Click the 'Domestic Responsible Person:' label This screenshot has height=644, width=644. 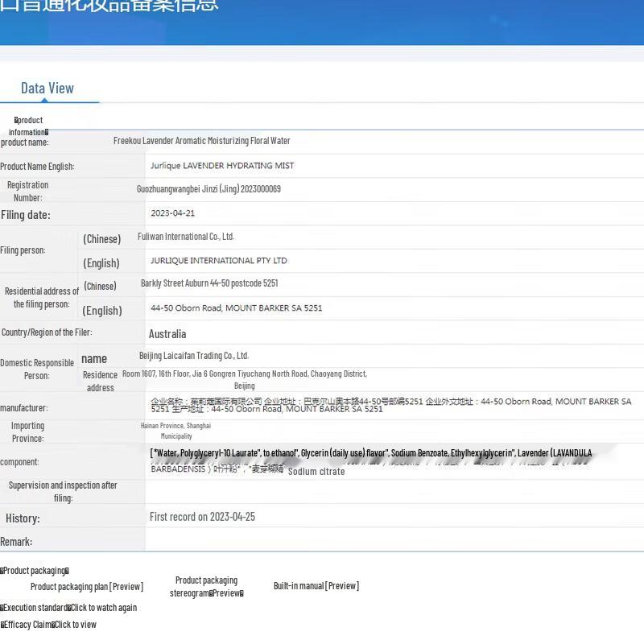(37, 369)
